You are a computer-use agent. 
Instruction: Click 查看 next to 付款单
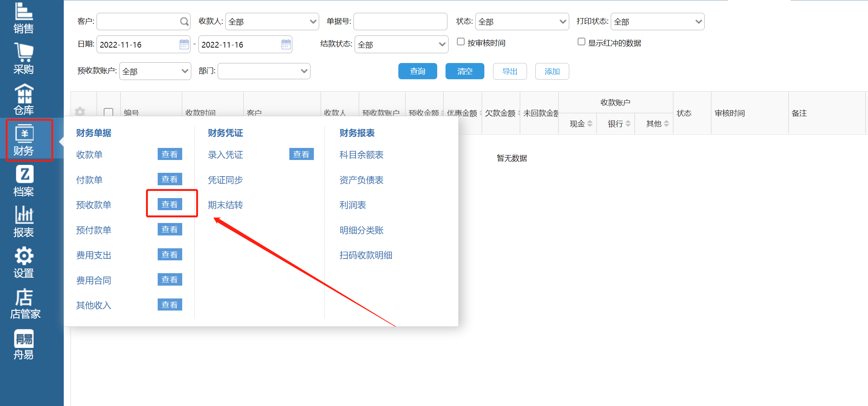pos(170,179)
